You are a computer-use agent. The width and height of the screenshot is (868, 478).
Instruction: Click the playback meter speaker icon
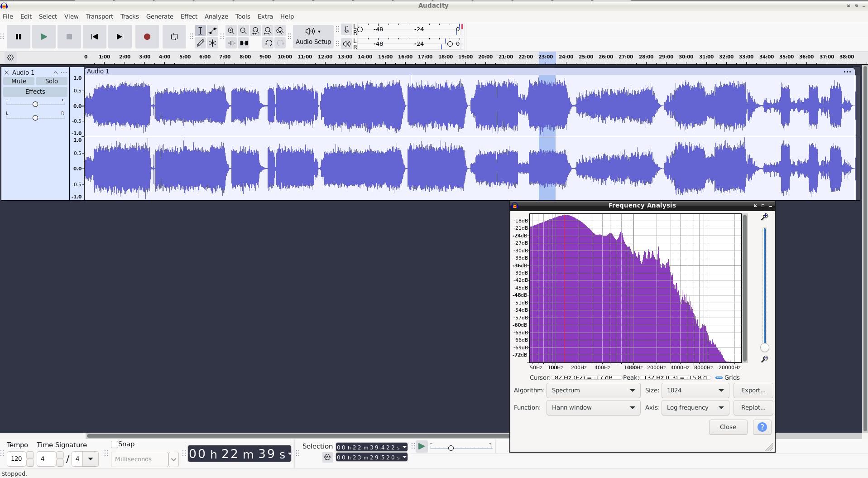click(x=346, y=44)
